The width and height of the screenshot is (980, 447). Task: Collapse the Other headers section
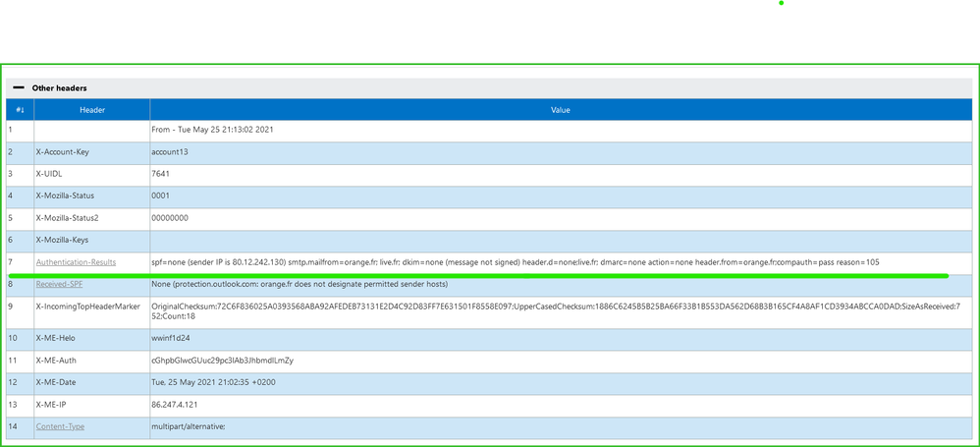18,88
